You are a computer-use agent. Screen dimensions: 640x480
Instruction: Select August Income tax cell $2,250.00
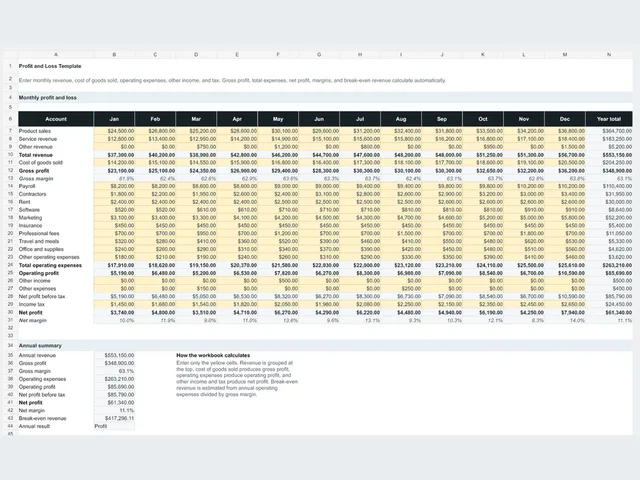(x=401, y=304)
